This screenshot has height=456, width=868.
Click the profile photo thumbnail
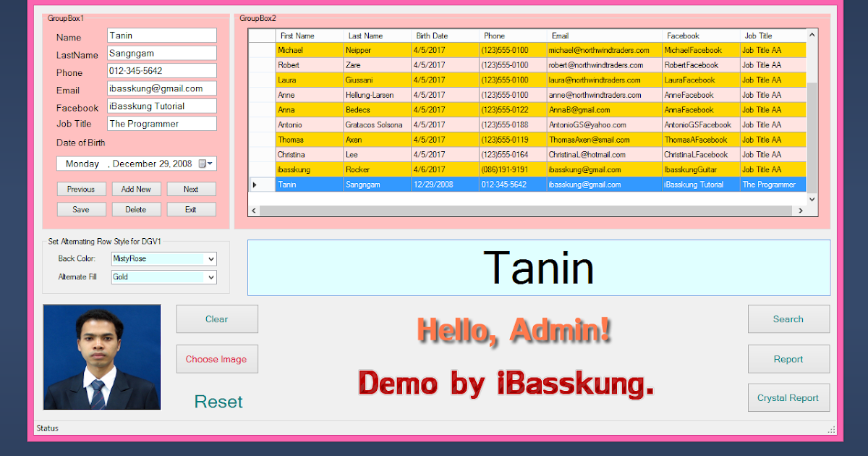pyautogui.click(x=101, y=357)
